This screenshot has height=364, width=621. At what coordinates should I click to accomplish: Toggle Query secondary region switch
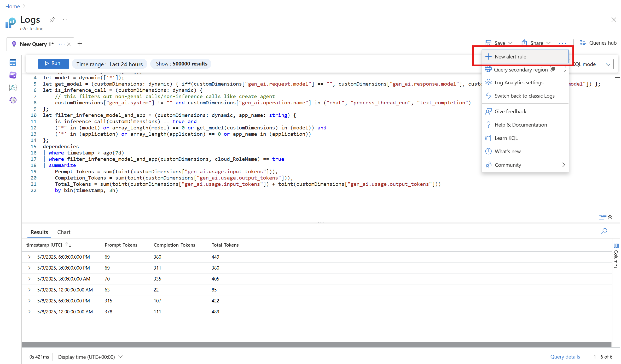[x=557, y=69]
